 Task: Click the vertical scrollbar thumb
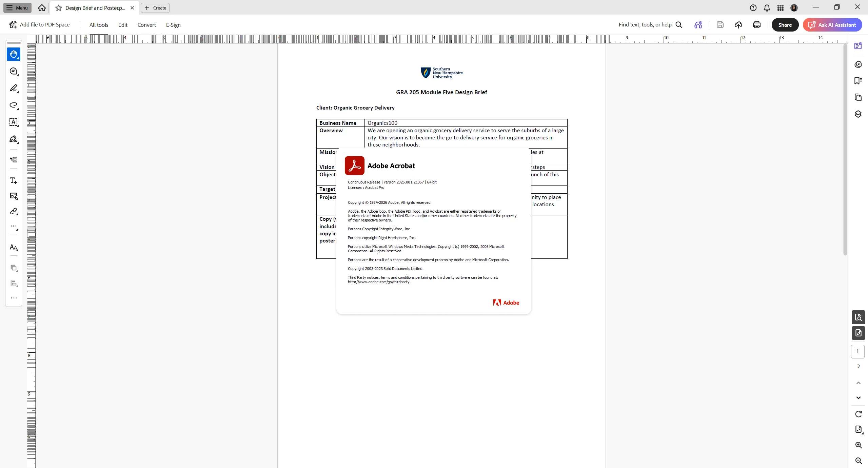click(x=845, y=149)
